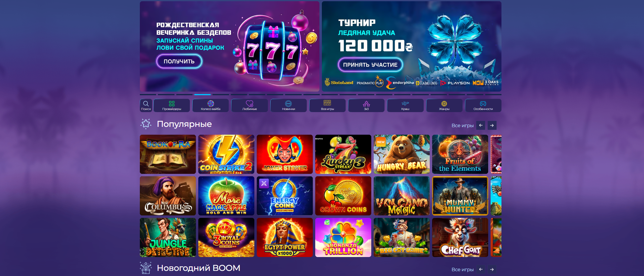Open Любимые favorites heart icon
Screen dimensions: 644x276
250,105
